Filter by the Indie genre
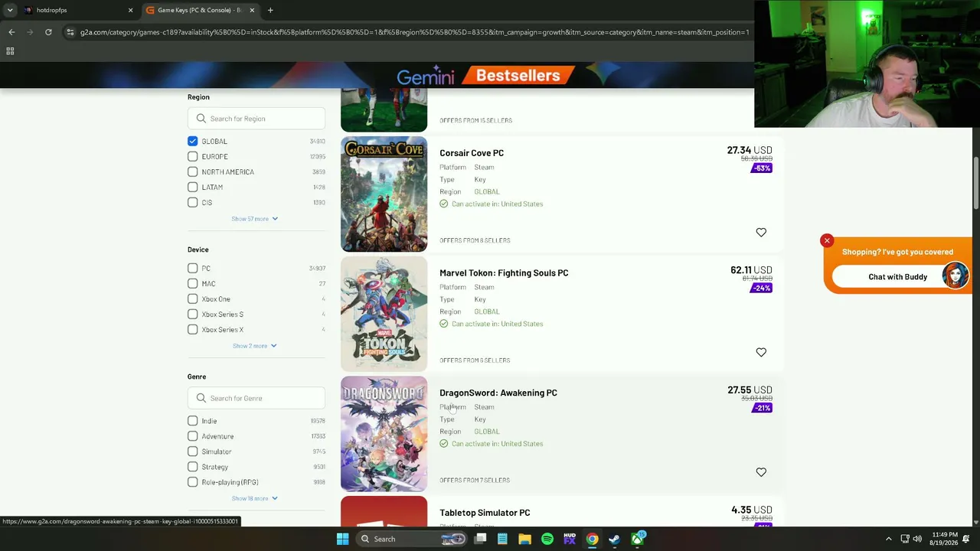 [x=193, y=421]
